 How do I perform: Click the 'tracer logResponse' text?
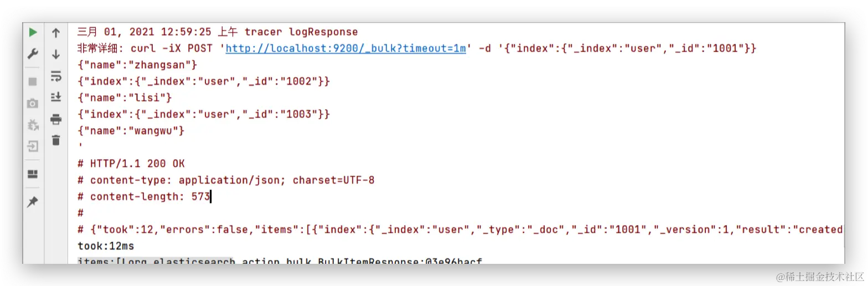(x=301, y=32)
